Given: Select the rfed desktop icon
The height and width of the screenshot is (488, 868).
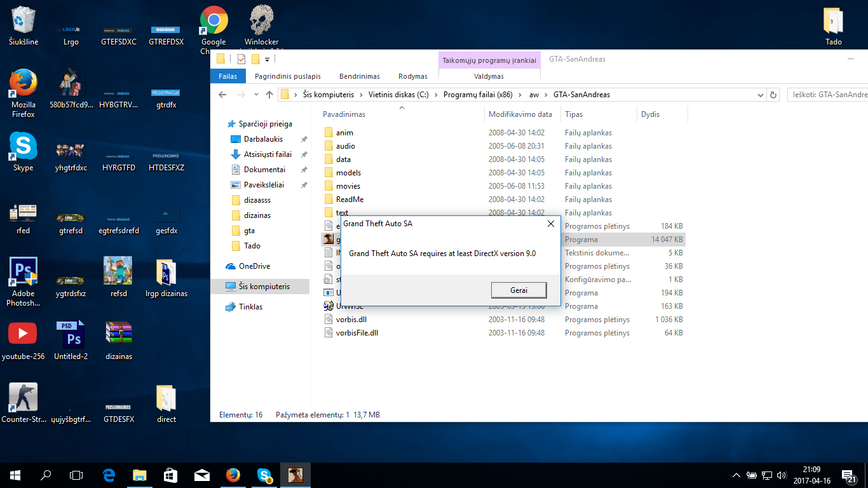Looking at the screenshot, I should [24, 218].
